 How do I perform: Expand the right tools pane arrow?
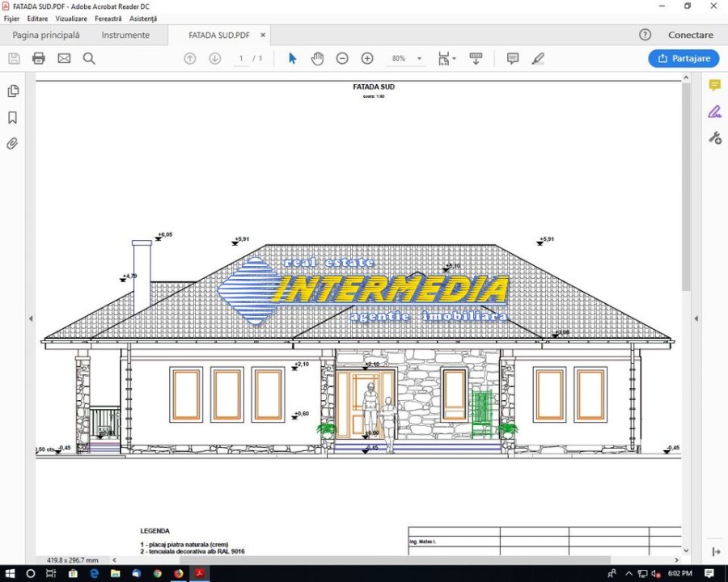coord(716,551)
